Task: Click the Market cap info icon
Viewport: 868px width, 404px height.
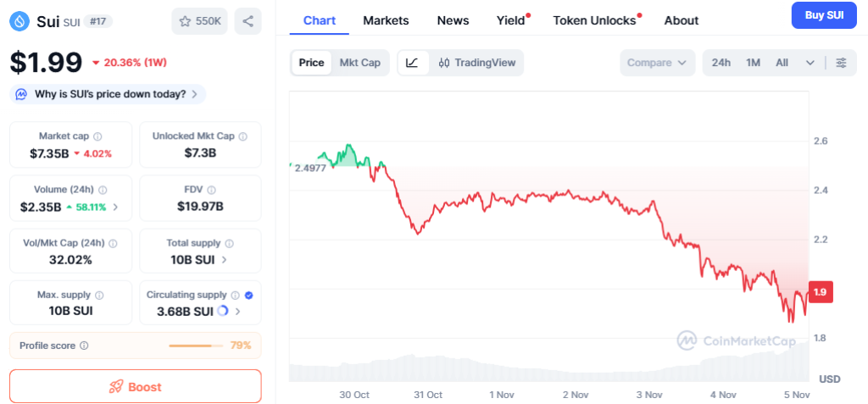Action: click(97, 136)
